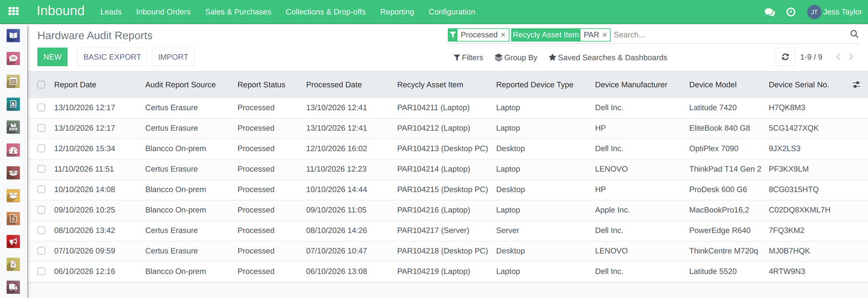The width and height of the screenshot is (868, 298).
Task: Click the funnel icon on Processed facet
Action: [452, 35]
